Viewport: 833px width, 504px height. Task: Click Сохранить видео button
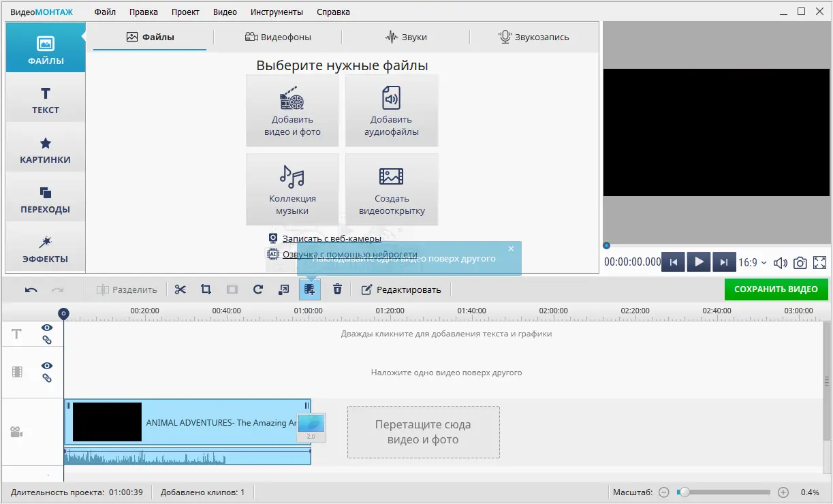point(776,289)
